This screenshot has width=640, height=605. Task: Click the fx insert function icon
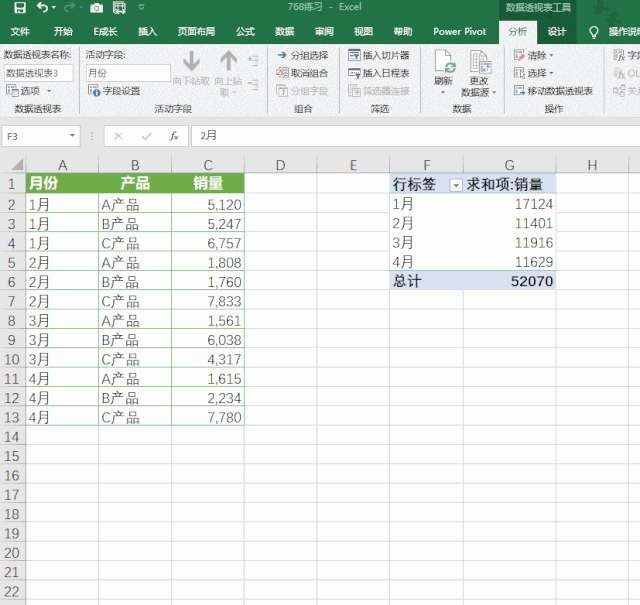tap(174, 136)
